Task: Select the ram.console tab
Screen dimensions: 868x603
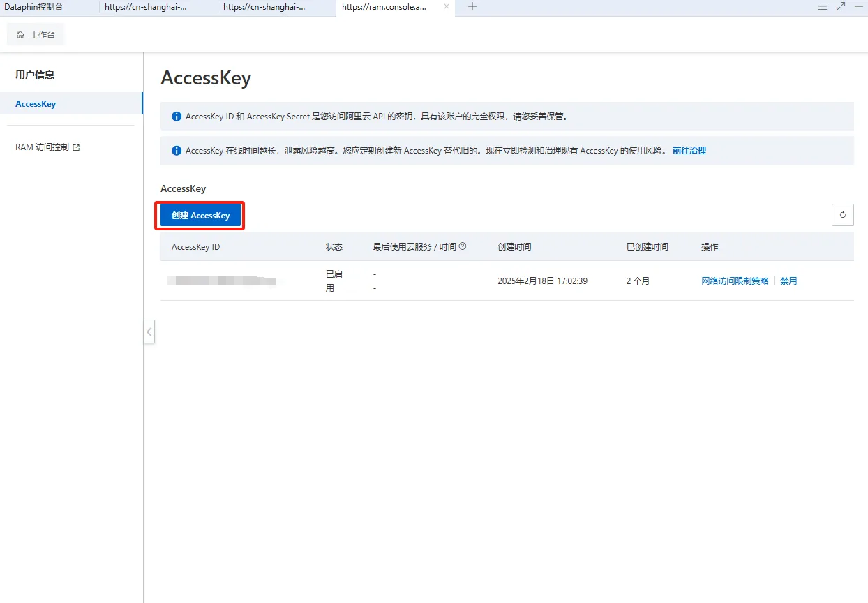Action: click(384, 6)
